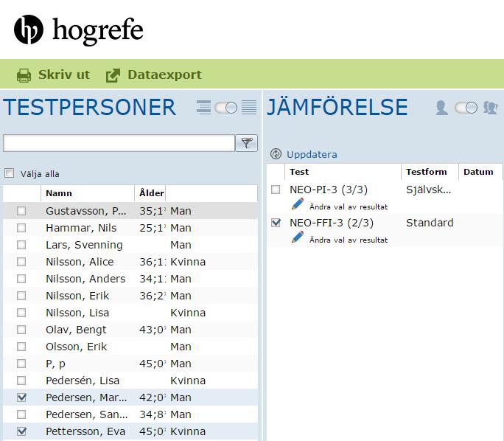Click the pencil icon under NEO-FFI-3

pyautogui.click(x=298, y=237)
